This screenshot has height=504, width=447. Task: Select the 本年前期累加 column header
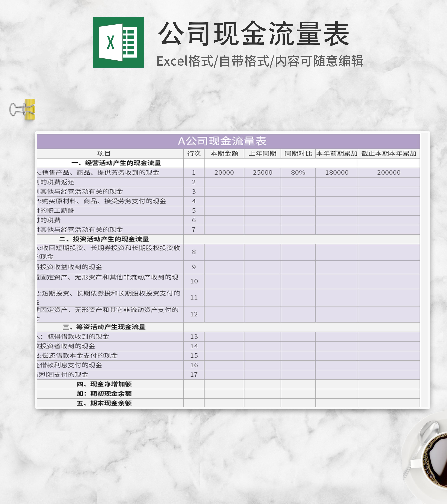coord(337,153)
